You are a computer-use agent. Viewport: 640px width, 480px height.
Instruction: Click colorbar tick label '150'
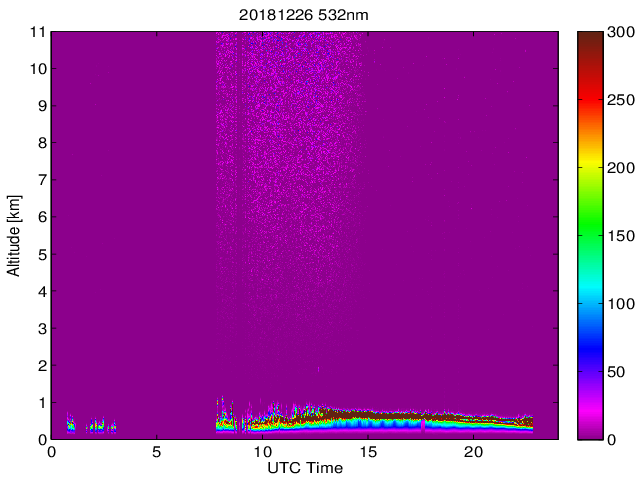(621, 236)
